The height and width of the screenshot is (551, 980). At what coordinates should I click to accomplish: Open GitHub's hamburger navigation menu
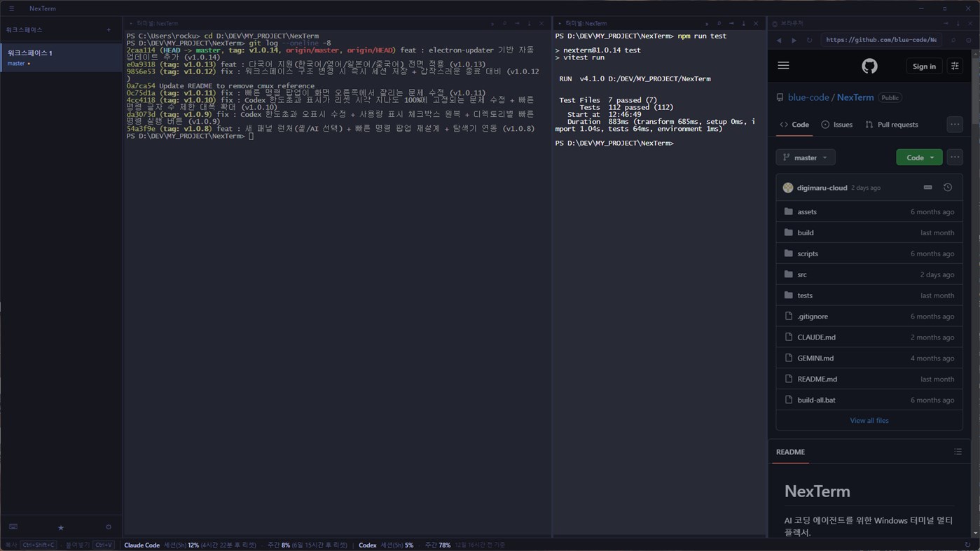[783, 66]
